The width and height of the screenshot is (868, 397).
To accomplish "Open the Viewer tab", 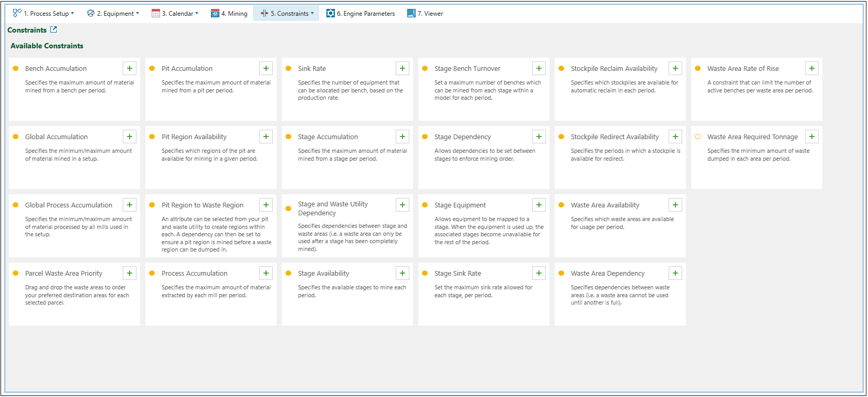I will [425, 14].
